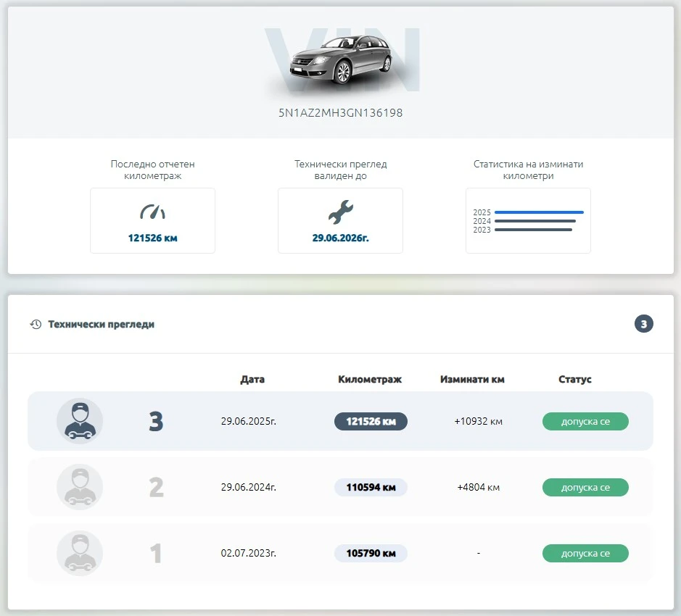This screenshot has width=681, height=616.
Task: Select the Статус column header
Action: [574, 379]
